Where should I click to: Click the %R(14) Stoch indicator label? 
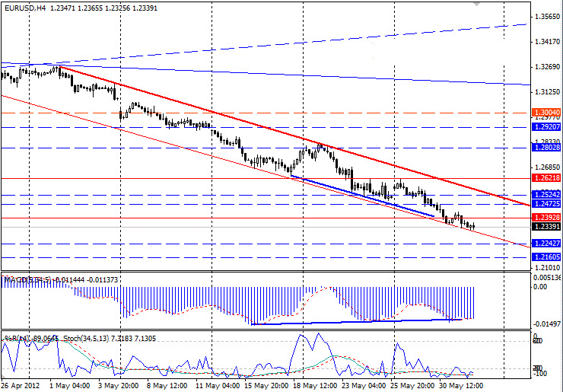[79, 339]
